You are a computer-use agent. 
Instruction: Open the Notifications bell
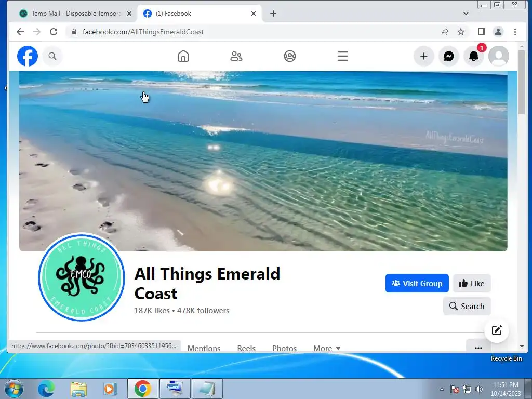tap(474, 56)
